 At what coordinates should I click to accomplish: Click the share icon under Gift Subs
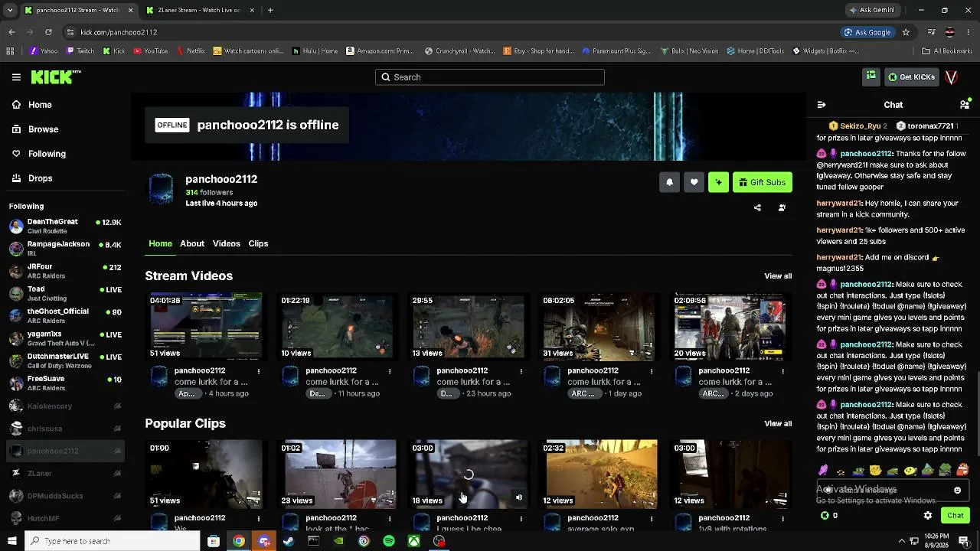pyautogui.click(x=757, y=207)
